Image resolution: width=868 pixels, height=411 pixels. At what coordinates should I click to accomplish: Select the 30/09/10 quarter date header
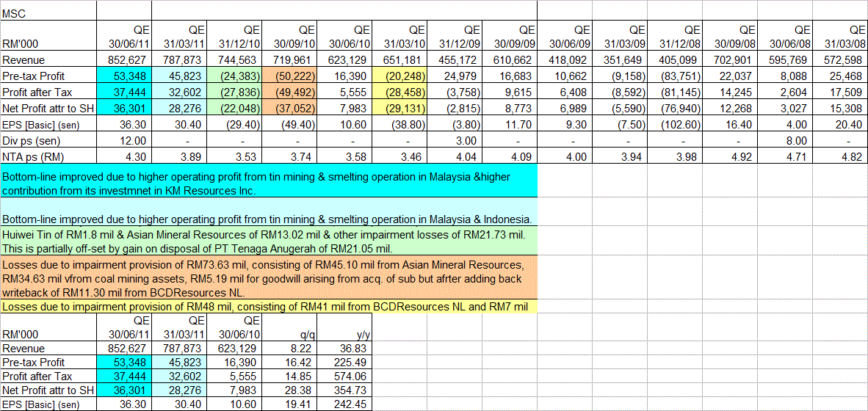click(289, 37)
